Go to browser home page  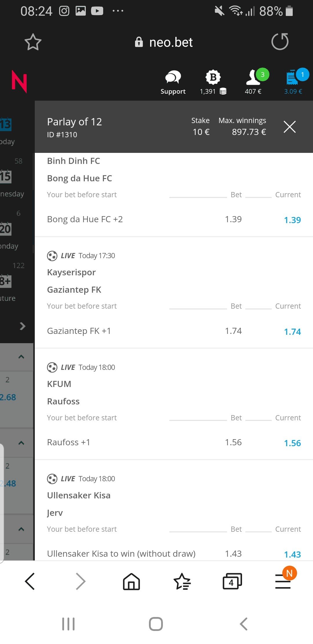[131, 581]
